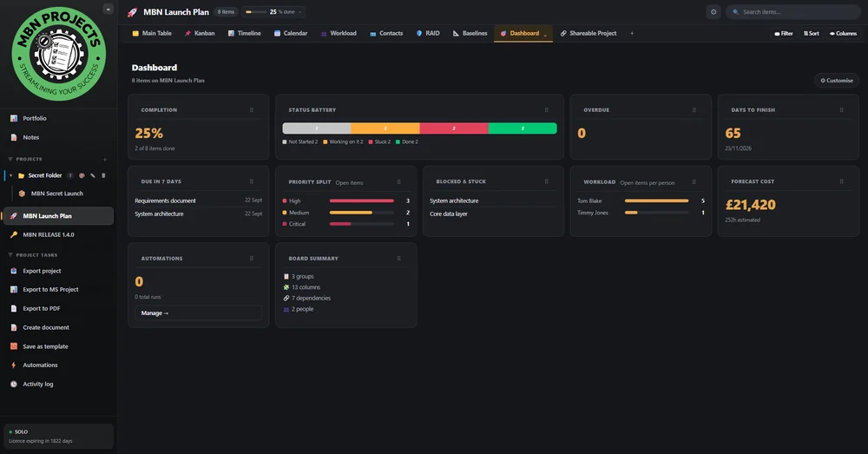This screenshot has height=454, width=868.
Task: Click Save as template
Action: point(45,346)
